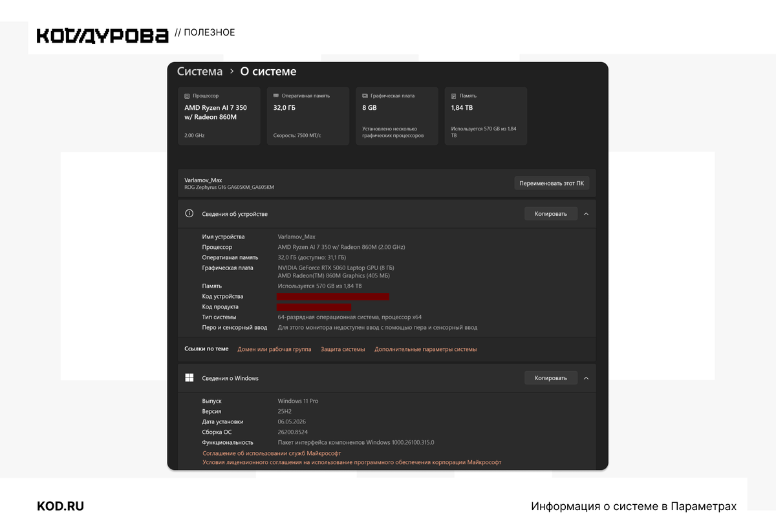Open Дополнительные параметры системы link
The width and height of the screenshot is (776, 532).
pyautogui.click(x=426, y=349)
